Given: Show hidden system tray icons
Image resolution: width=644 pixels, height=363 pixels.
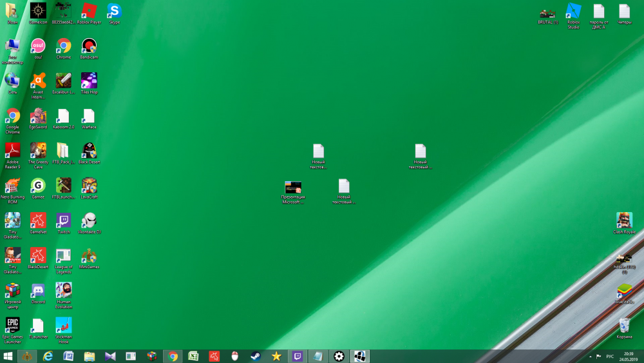Looking at the screenshot, I should click(591, 356).
